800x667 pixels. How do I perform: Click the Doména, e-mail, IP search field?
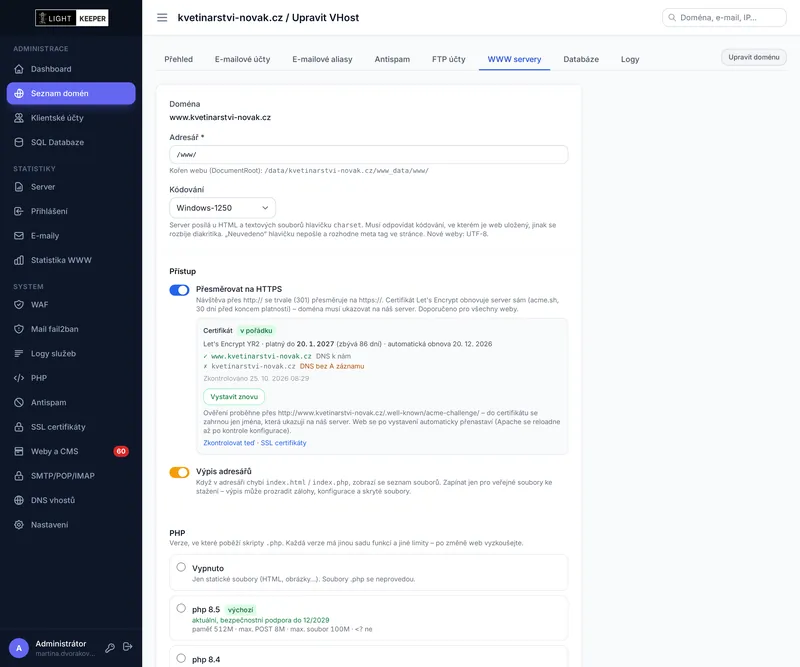pos(724,17)
